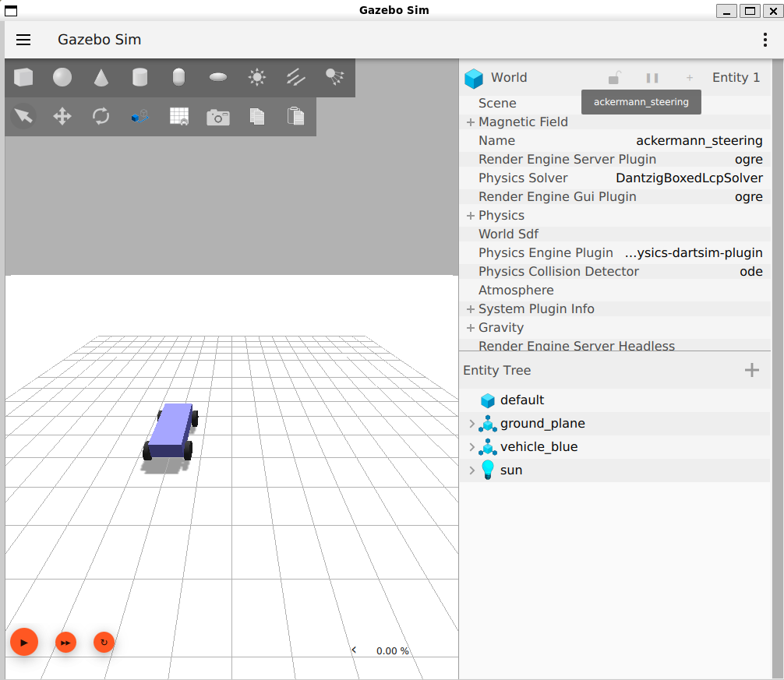Start simulation with the play button

coord(24,642)
